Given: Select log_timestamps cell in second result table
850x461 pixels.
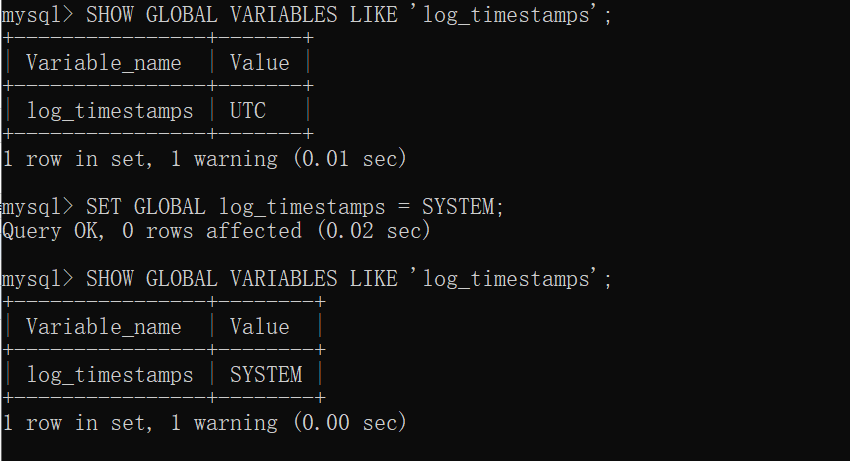Looking at the screenshot, I should 110,375.
